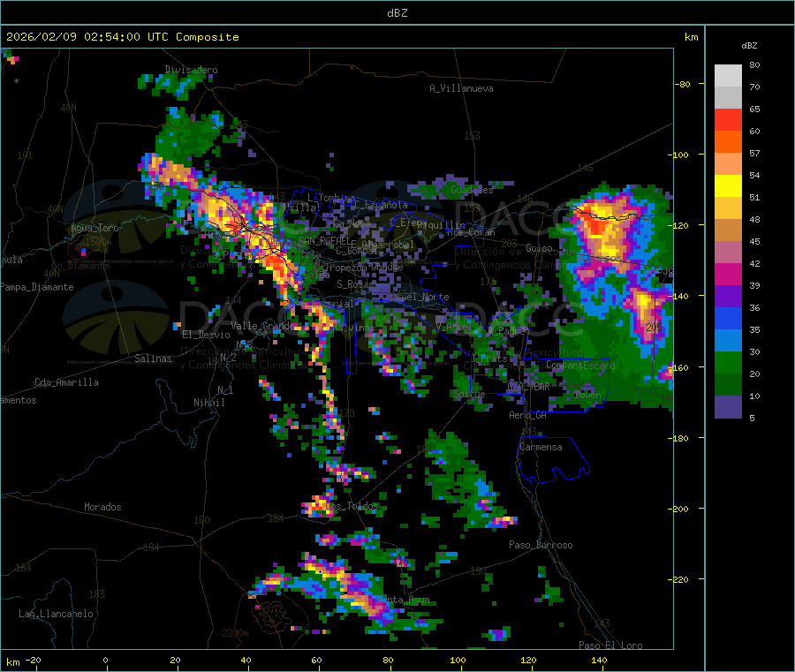Pick the green 30-20 dBZ legend swatch
795x672 pixels.
click(728, 362)
